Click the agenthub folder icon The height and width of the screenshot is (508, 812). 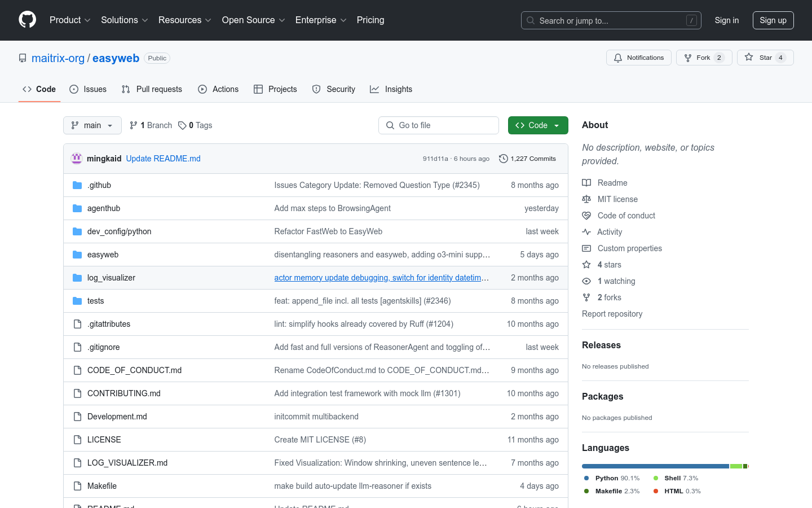click(77, 208)
